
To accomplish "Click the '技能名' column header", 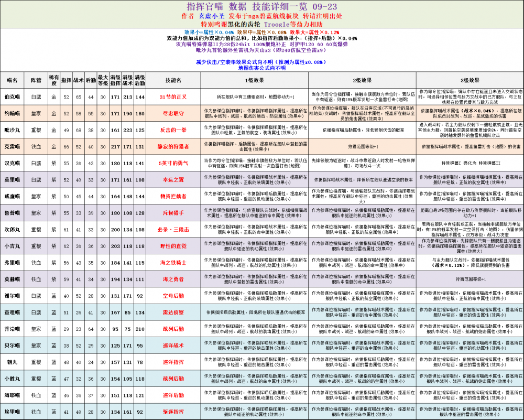I will (x=173, y=80).
